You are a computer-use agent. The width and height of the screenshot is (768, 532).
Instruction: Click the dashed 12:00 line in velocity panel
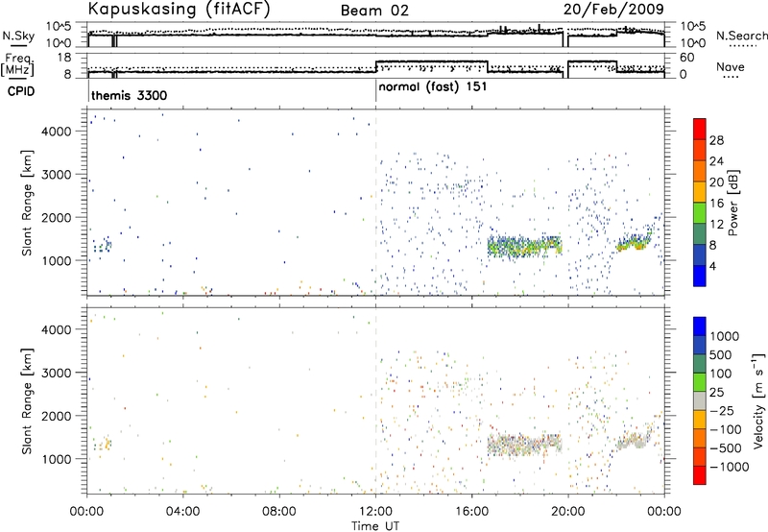(x=375, y=400)
